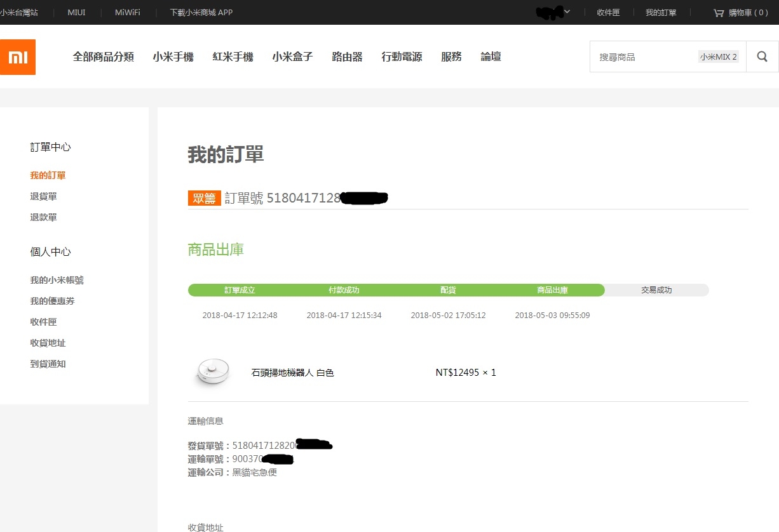Open the MIUI top bar link
Viewport: 779px width, 532px height.
76,13
